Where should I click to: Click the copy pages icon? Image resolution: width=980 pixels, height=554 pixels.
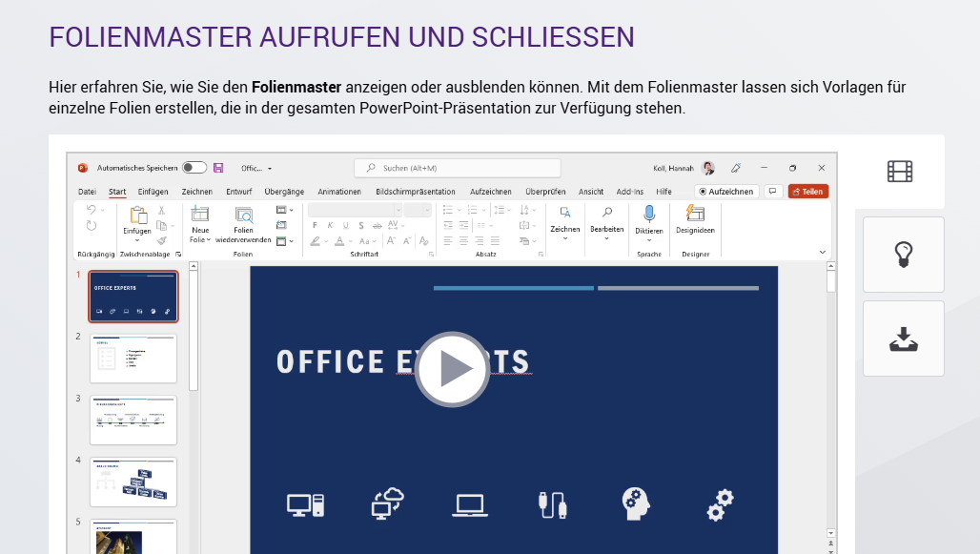pyautogui.click(x=161, y=225)
